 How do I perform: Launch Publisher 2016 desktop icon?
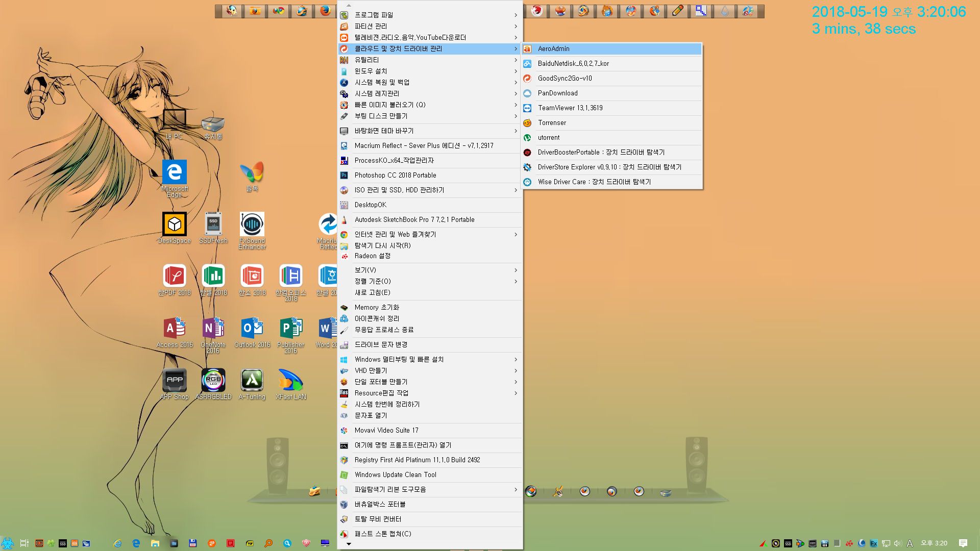291,335
